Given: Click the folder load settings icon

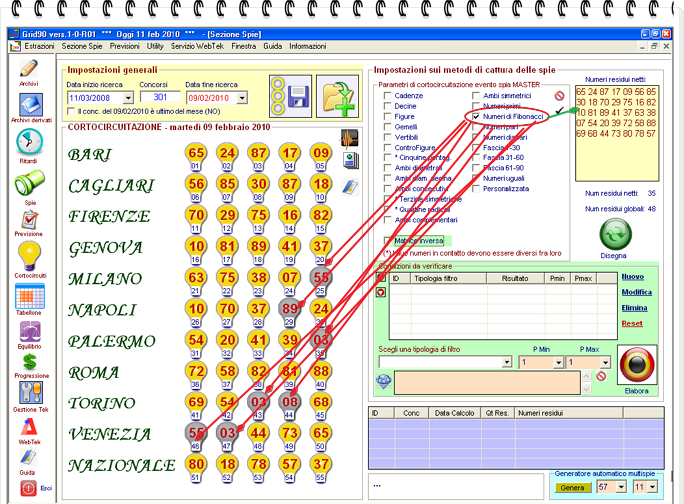Looking at the screenshot, I should [338, 96].
